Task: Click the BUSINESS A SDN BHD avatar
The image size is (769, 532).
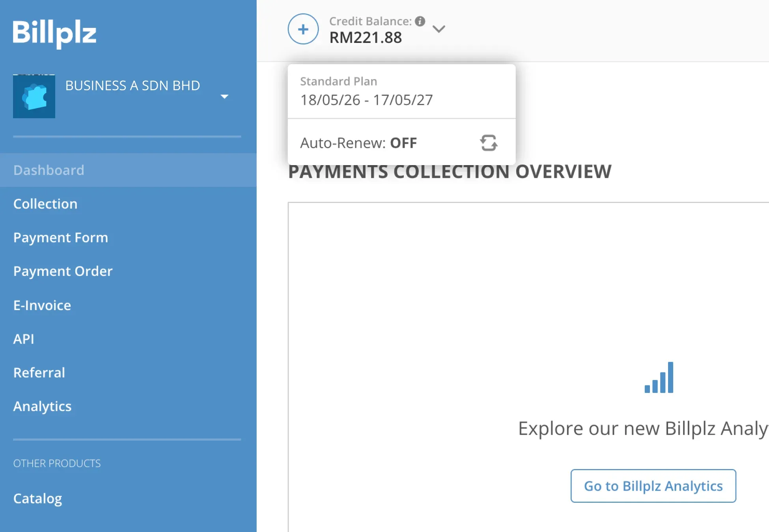Action: pos(34,97)
